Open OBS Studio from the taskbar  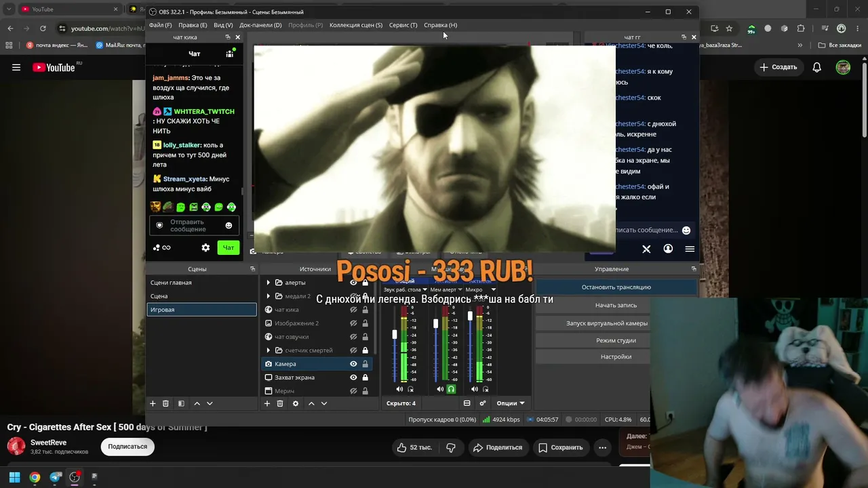click(x=75, y=477)
